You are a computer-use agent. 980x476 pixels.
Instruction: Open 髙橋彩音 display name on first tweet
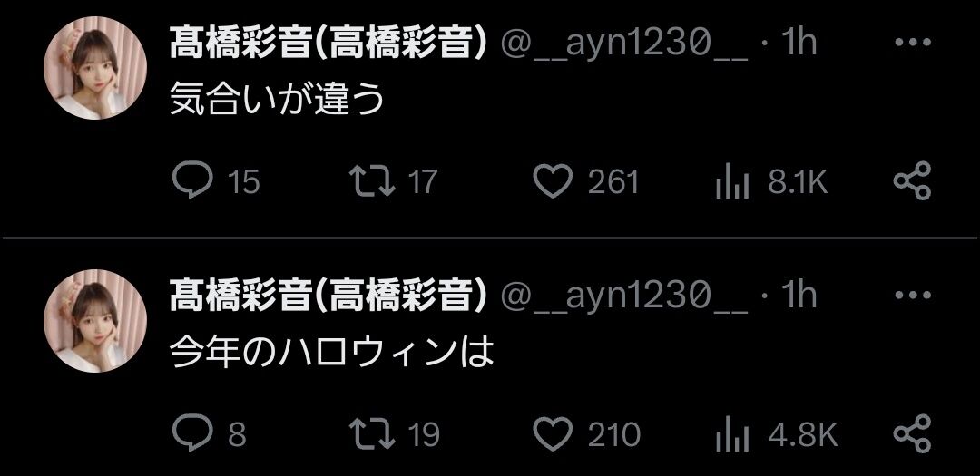point(328,44)
